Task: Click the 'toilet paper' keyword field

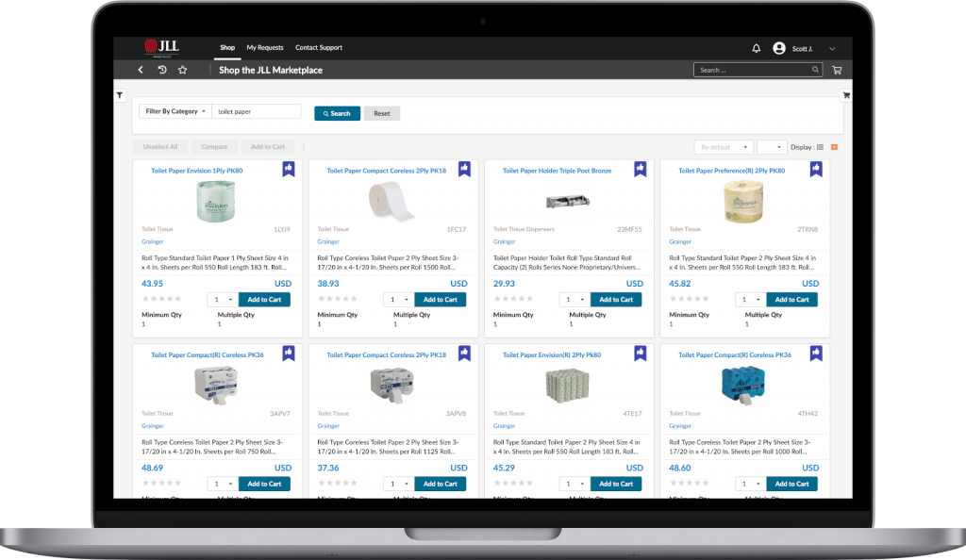Action: [256, 111]
